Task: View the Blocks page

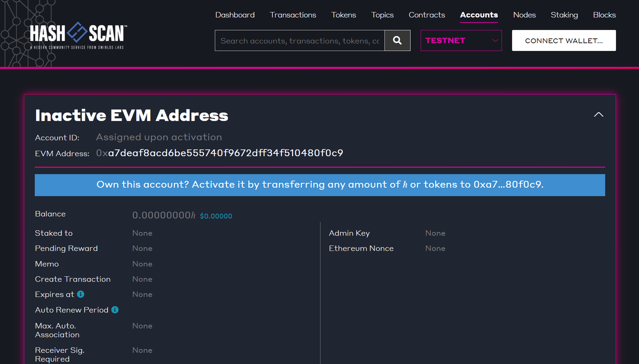Action: point(604,15)
